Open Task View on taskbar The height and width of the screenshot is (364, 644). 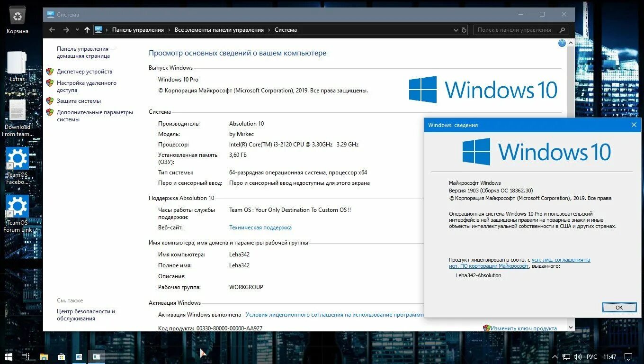click(26, 356)
